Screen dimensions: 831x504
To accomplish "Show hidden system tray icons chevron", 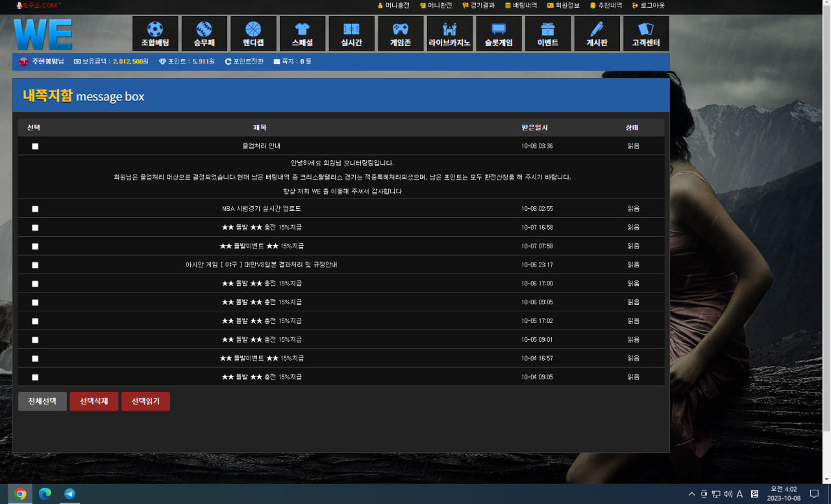I will pyautogui.click(x=691, y=494).
